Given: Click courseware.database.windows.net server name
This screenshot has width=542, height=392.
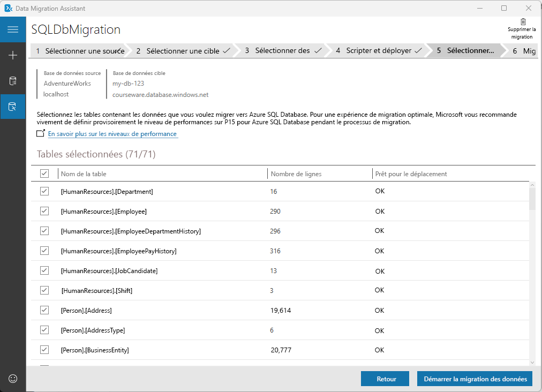Looking at the screenshot, I should click(x=160, y=95).
